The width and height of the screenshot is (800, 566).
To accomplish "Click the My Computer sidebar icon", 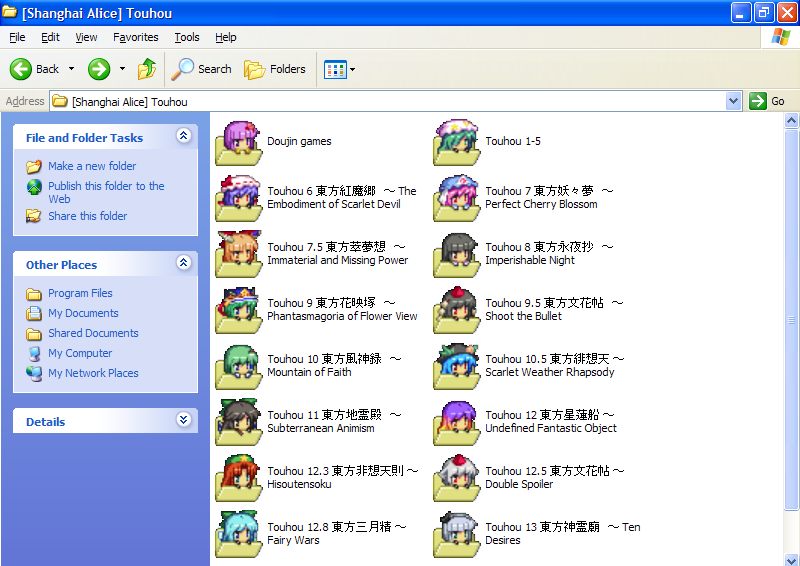I will (x=34, y=353).
